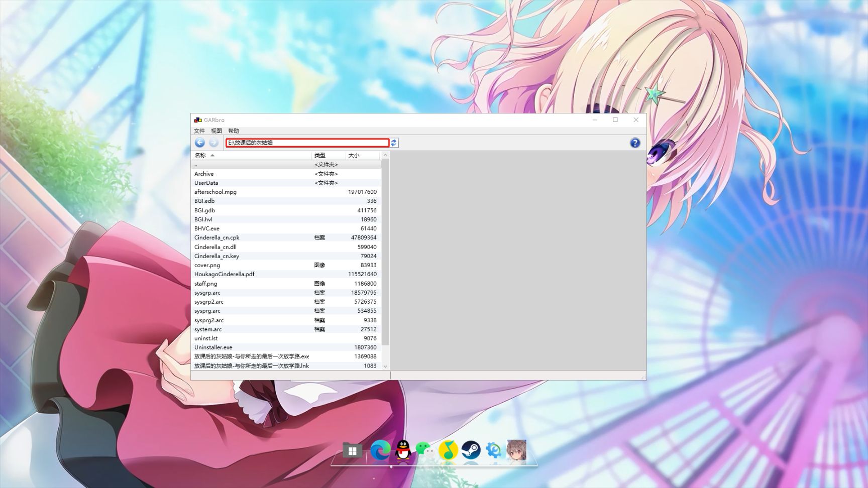The height and width of the screenshot is (488, 868).
Task: Open the blue gear app in dock
Action: click(493, 450)
